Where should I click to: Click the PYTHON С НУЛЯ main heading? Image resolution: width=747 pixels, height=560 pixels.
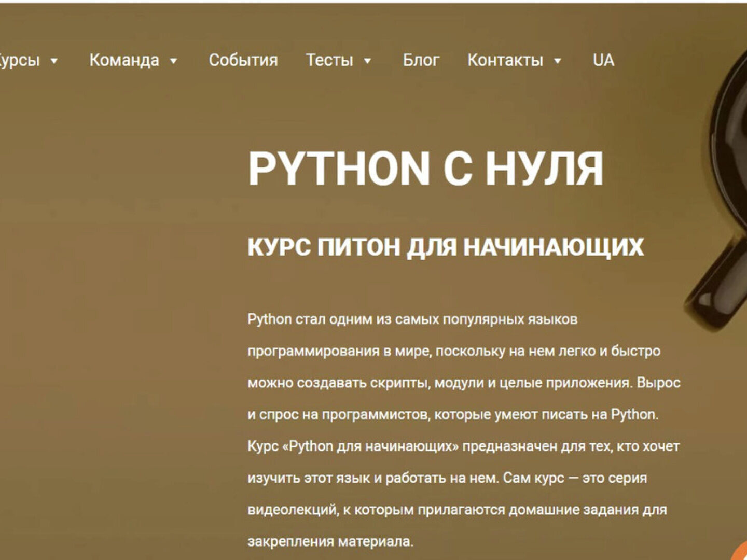425,169
